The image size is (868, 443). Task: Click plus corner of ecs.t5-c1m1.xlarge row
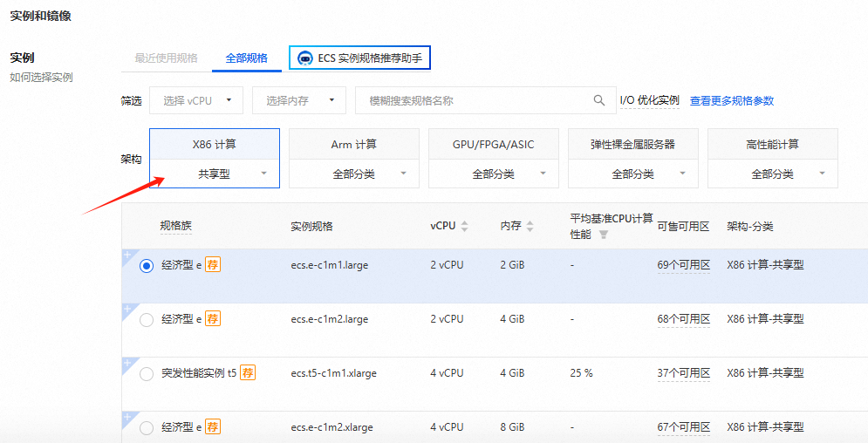tap(126, 364)
